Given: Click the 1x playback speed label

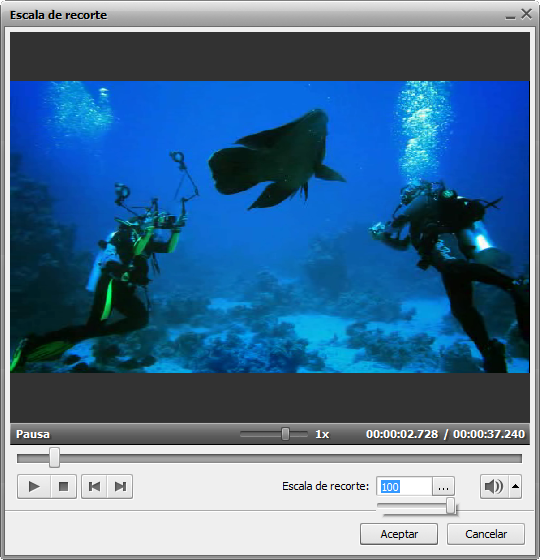Looking at the screenshot, I should tap(322, 434).
